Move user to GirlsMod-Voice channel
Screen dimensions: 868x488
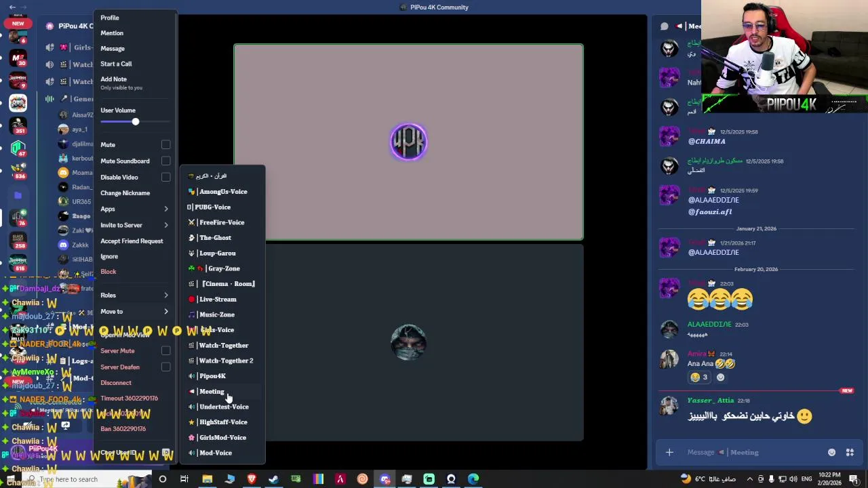coord(222,438)
